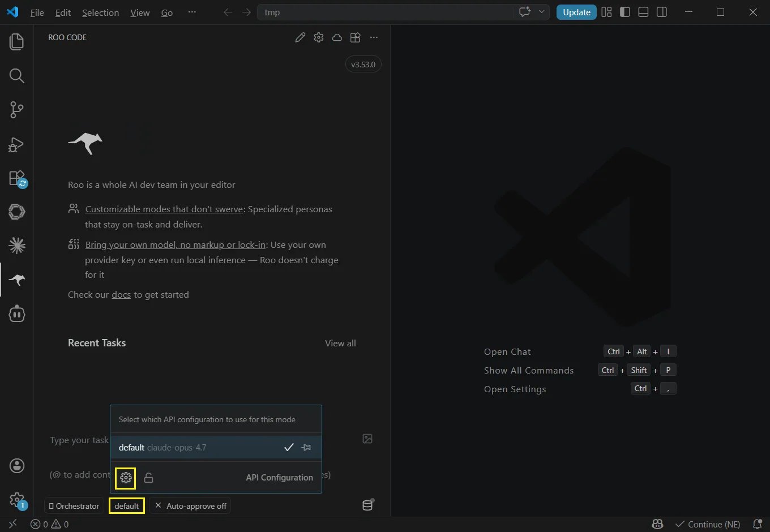Click the "Open Settings" shortcut hint

pyautogui.click(x=515, y=389)
